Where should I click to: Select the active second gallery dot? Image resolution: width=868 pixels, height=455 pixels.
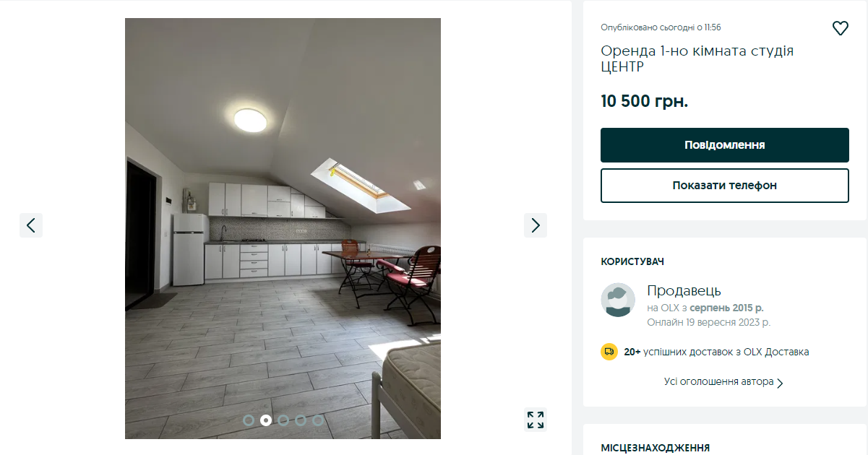coord(266,420)
